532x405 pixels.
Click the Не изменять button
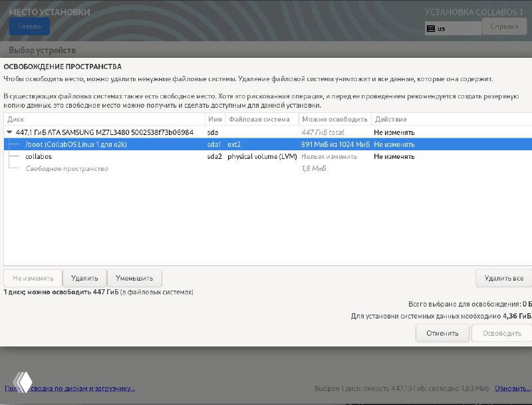pyautogui.click(x=33, y=278)
